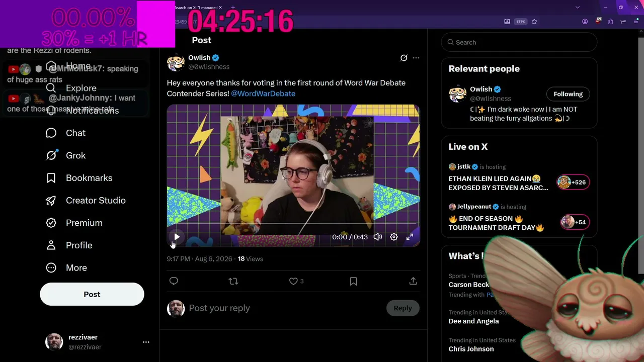Click the rezzivaer account avatar
This screenshot has height=362, width=644.
coord(54,342)
